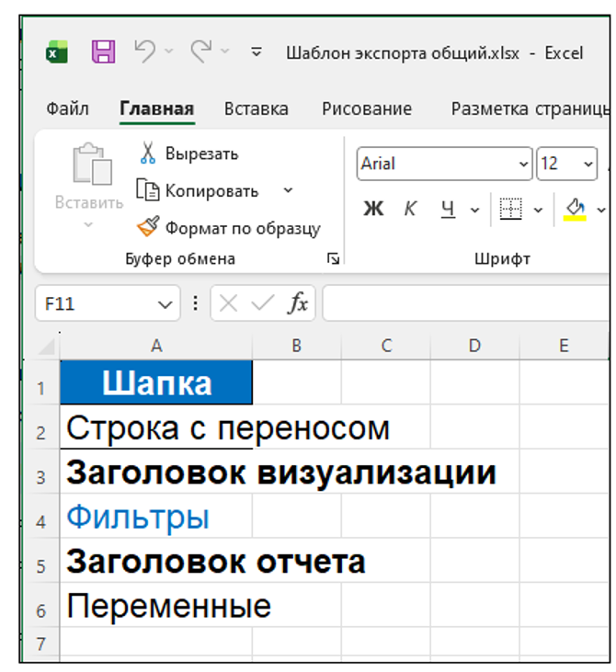
Task: Select the Заголовок визуализации cell
Action: tap(156, 472)
